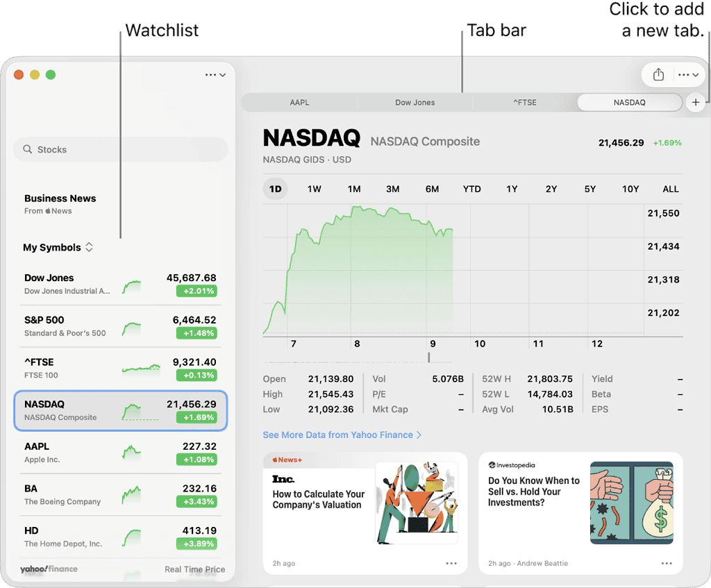Viewport: 711px width, 588px height.
Task: Select the 1W chart range
Action: coord(315,189)
